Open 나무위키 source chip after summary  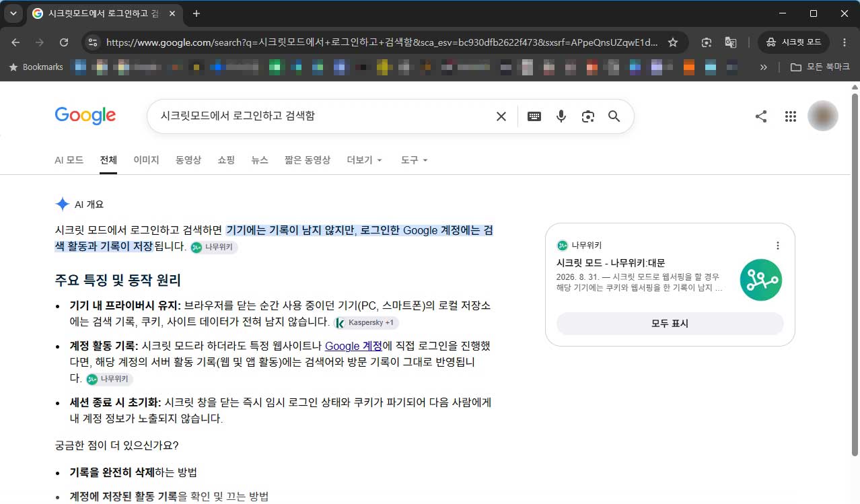pyautogui.click(x=214, y=247)
